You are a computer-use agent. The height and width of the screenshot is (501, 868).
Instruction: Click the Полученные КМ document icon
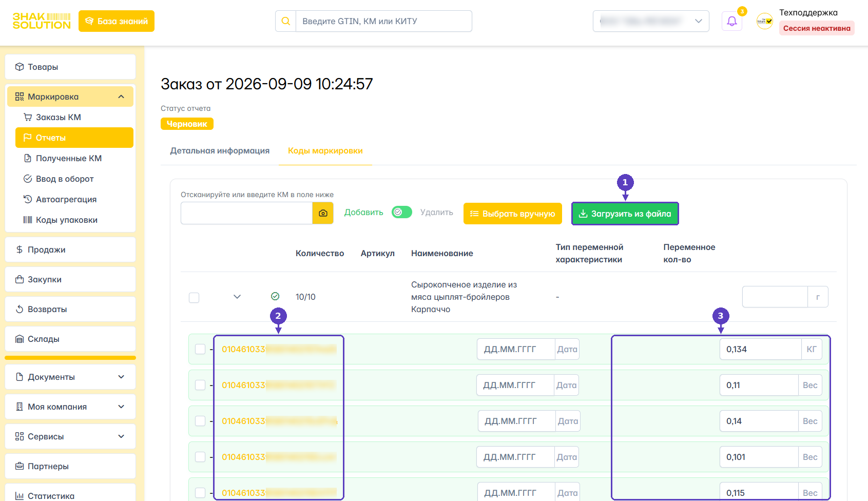coord(28,158)
